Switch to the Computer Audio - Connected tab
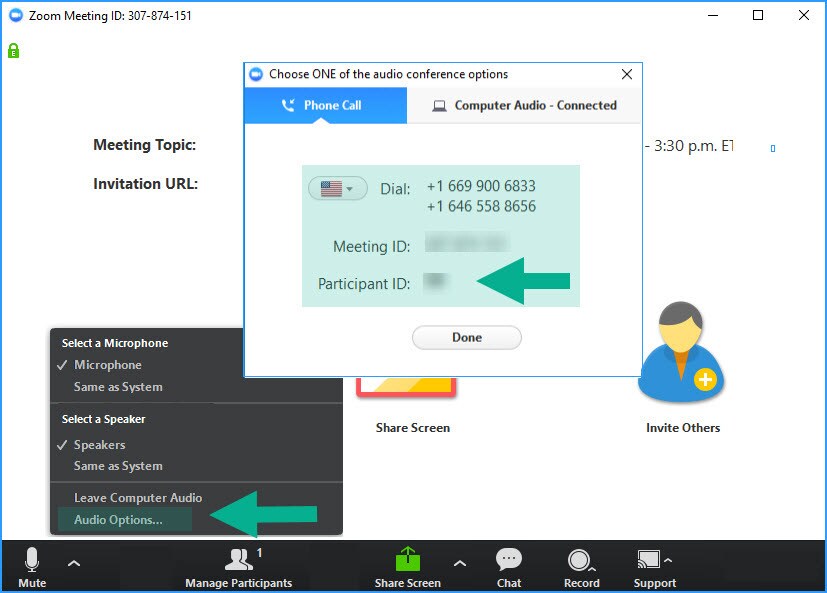Viewport: 827px width, 593px height. click(524, 105)
